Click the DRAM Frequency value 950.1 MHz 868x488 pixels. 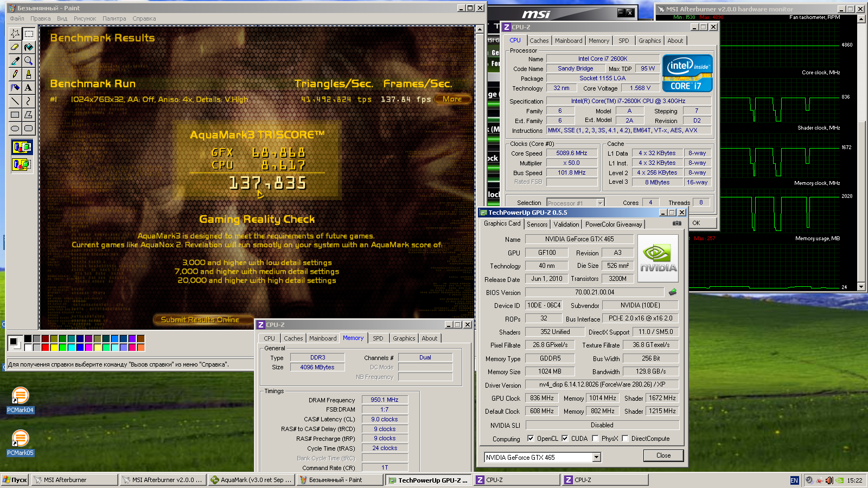(x=385, y=400)
